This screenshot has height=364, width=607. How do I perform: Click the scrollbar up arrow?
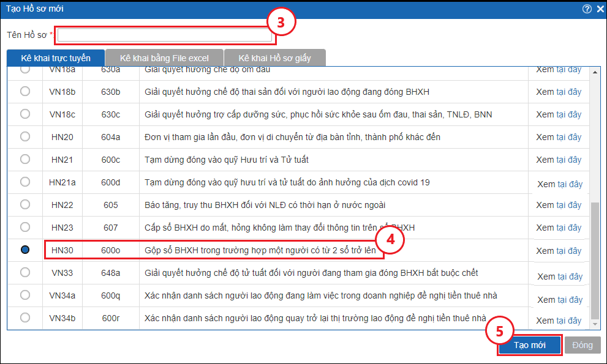595,72
